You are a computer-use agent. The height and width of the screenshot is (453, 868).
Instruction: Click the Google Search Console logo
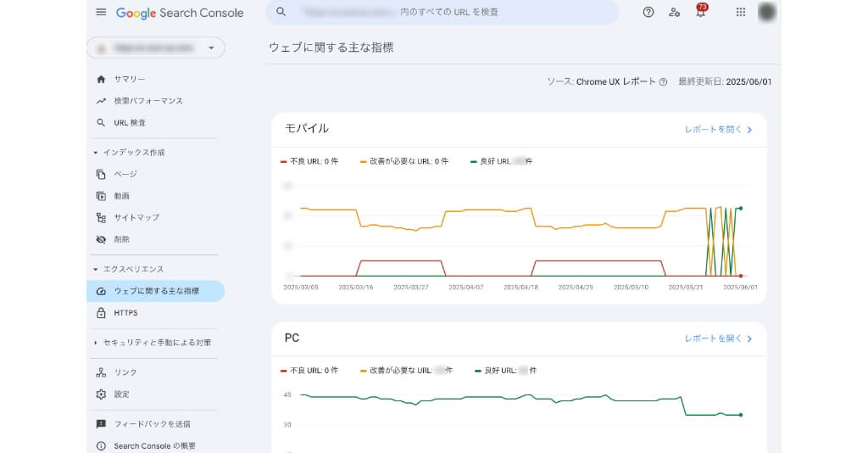click(x=180, y=13)
